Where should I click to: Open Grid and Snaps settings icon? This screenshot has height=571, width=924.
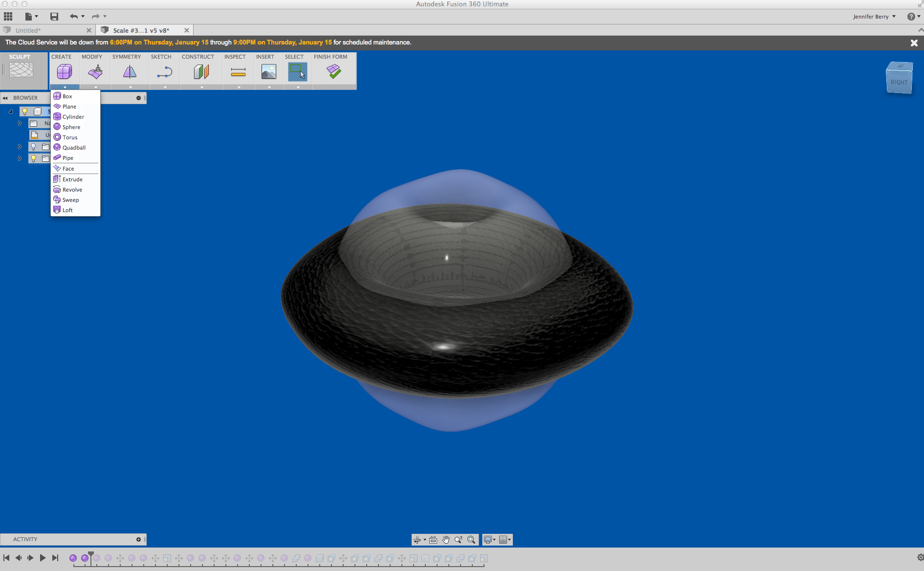(x=503, y=540)
